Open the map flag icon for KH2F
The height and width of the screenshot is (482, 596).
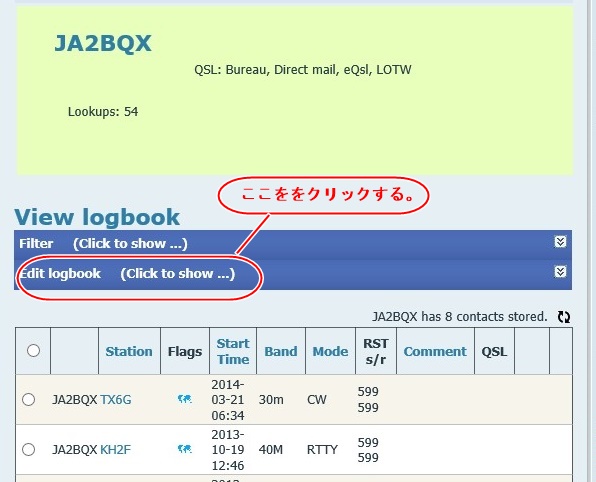tap(185, 449)
